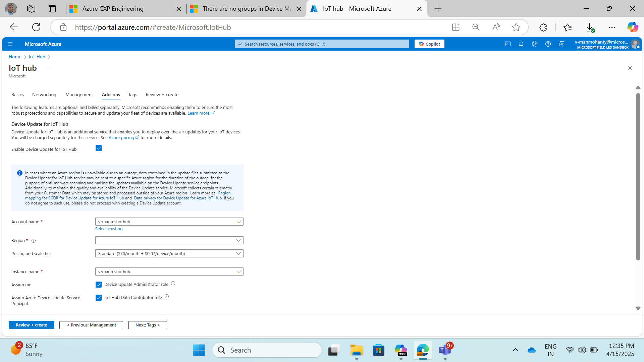
Task: Open File Explorer from taskbar
Action: click(356, 350)
